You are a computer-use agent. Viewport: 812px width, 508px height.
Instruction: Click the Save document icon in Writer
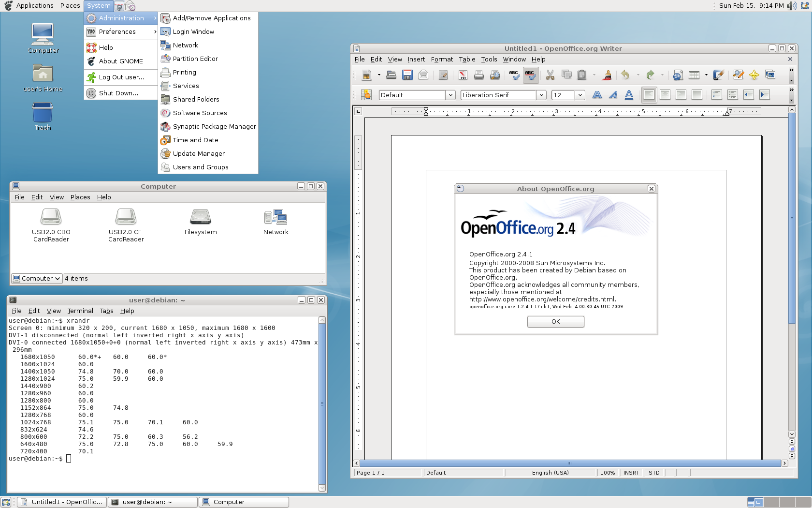pyautogui.click(x=407, y=75)
